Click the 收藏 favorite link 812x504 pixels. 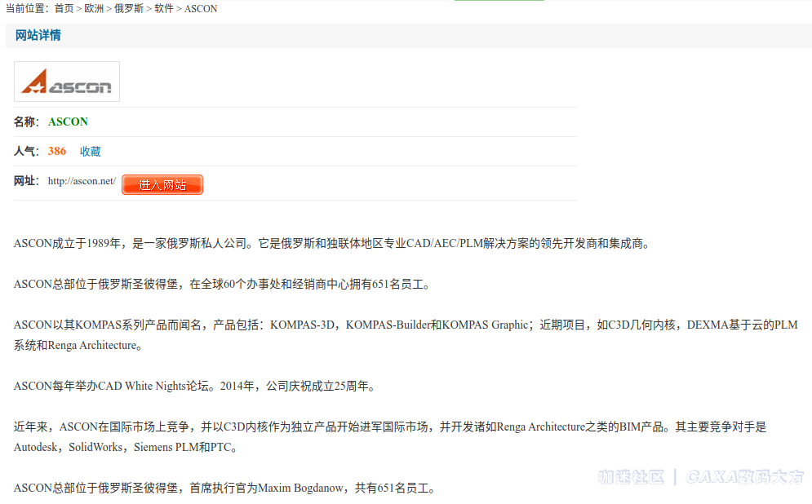point(90,151)
